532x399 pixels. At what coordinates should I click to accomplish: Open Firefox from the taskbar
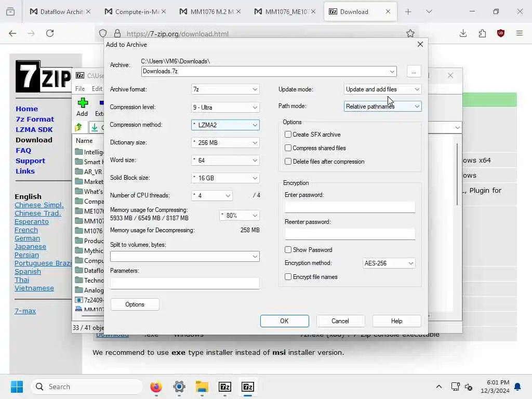[x=156, y=387]
